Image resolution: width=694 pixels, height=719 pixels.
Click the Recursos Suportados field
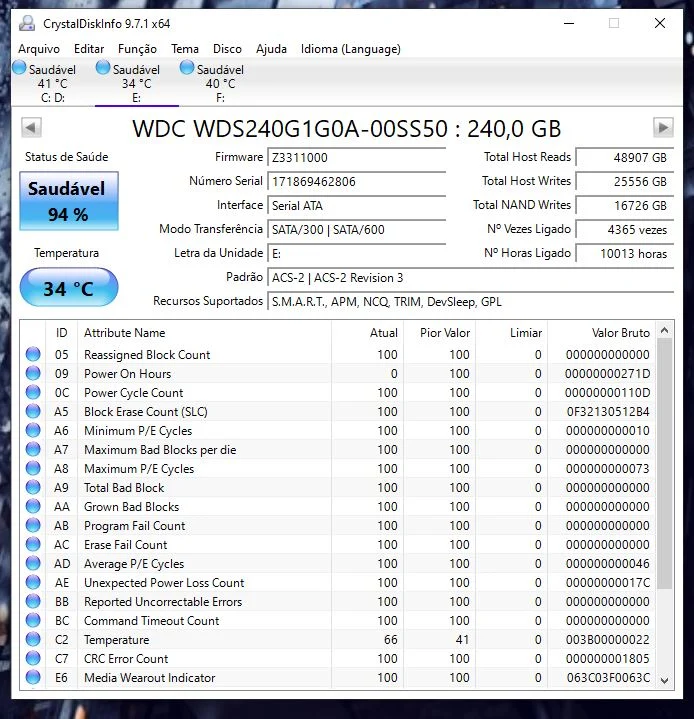[471, 302]
